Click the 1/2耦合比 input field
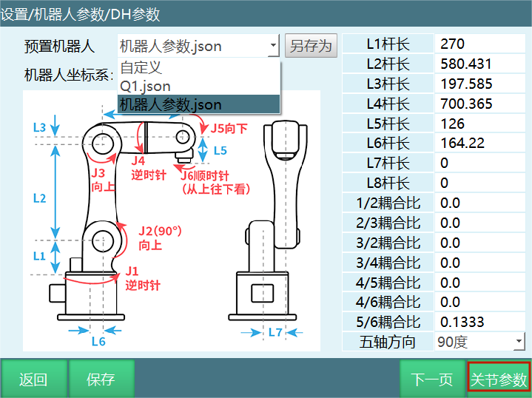This screenshot has height=398, width=532. pyautogui.click(x=481, y=203)
